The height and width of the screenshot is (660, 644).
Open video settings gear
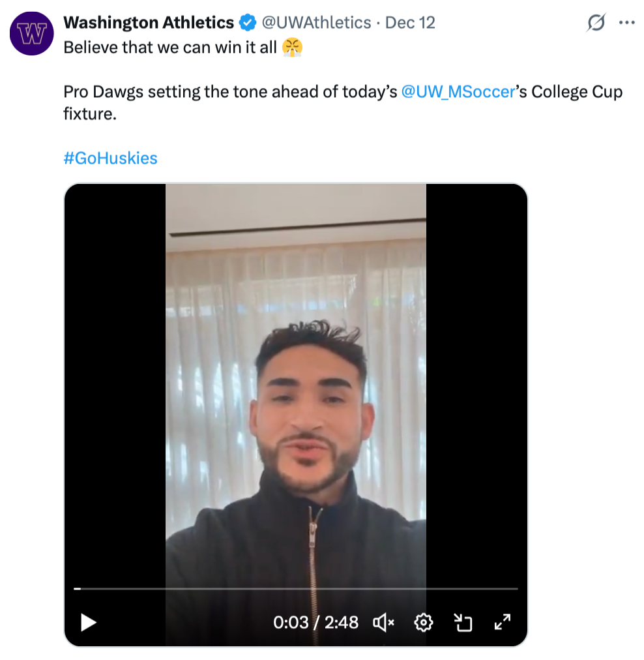click(x=424, y=623)
